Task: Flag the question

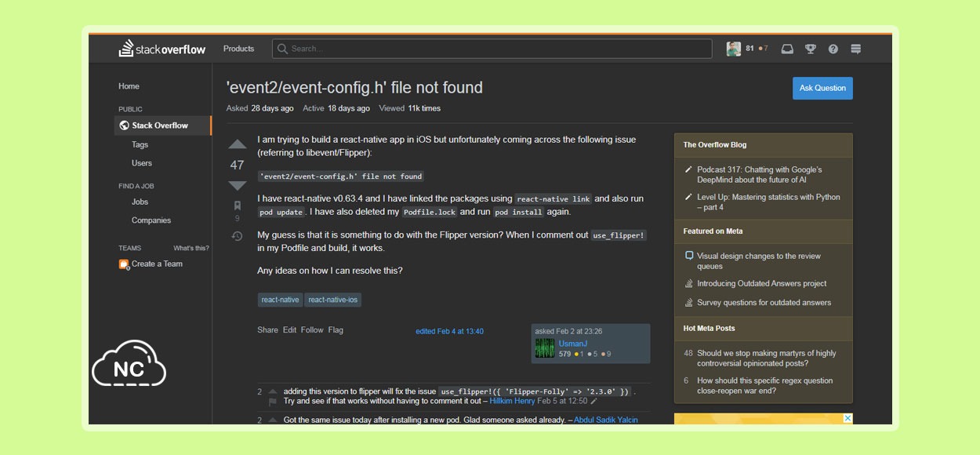Action: pos(336,330)
